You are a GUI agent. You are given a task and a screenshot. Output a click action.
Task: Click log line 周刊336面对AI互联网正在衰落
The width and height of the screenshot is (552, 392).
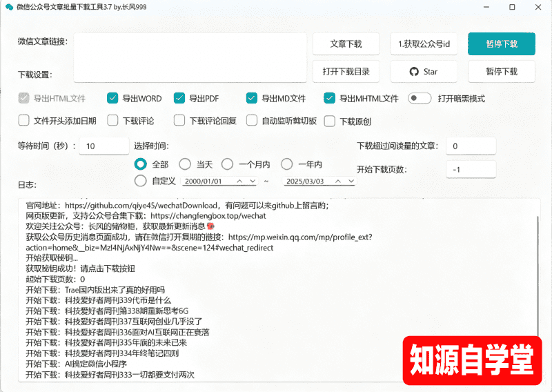(117, 332)
